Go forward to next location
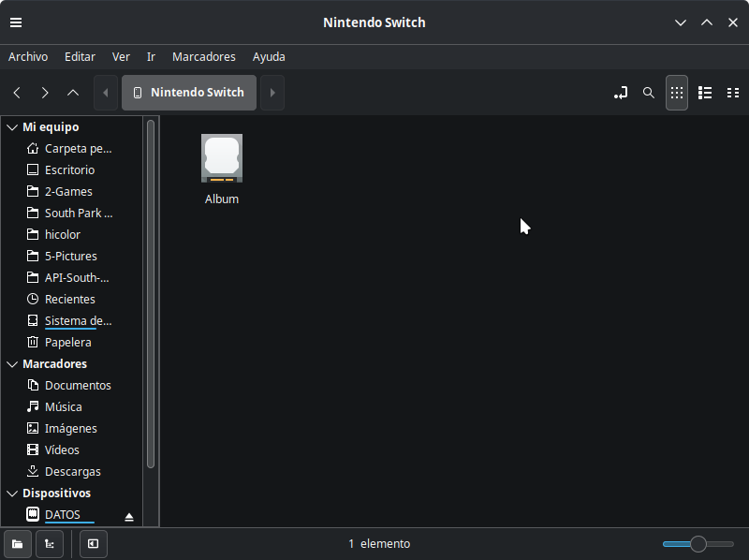 pyautogui.click(x=45, y=93)
